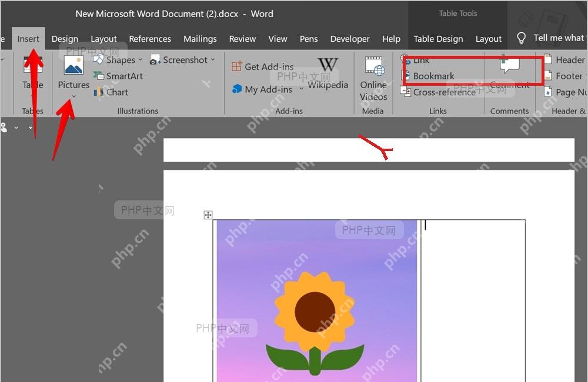Switch to Table Design tab
The width and height of the screenshot is (588, 382).
(x=438, y=39)
